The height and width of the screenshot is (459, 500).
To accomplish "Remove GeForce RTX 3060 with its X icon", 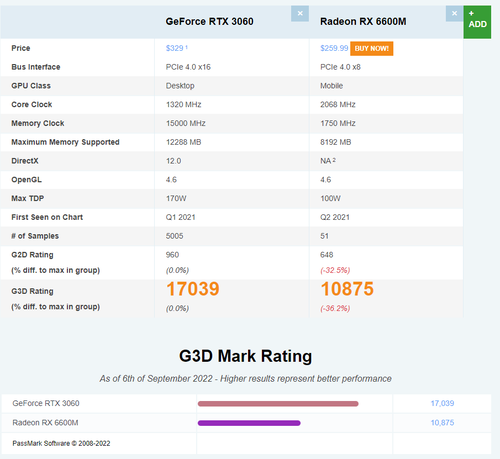I will tap(300, 14).
